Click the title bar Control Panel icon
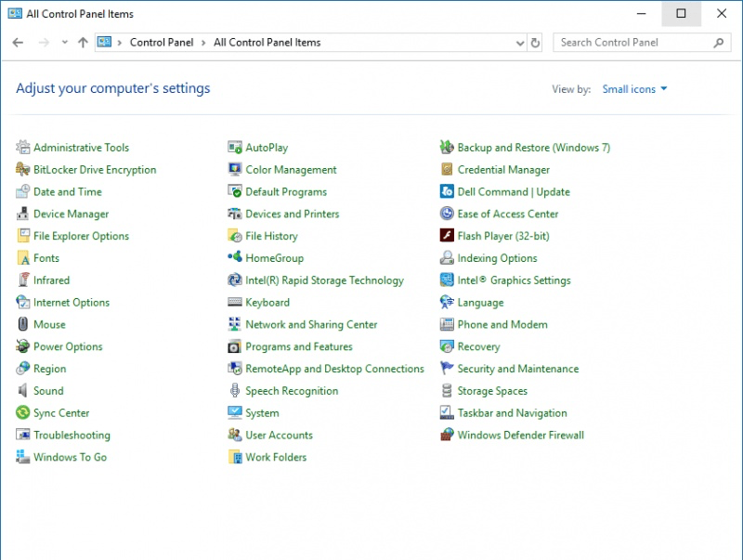 coord(15,13)
